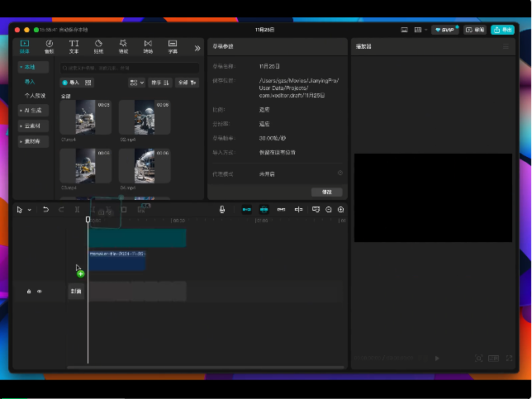Toggle preview axis icon in timeline toolbar
Screen dimensions: 532x399
[x=298, y=210]
